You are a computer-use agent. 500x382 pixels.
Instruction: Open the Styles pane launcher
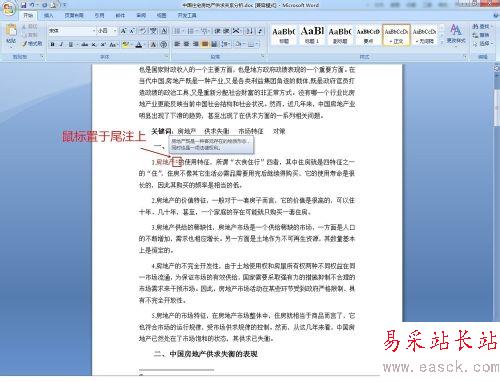point(464,56)
